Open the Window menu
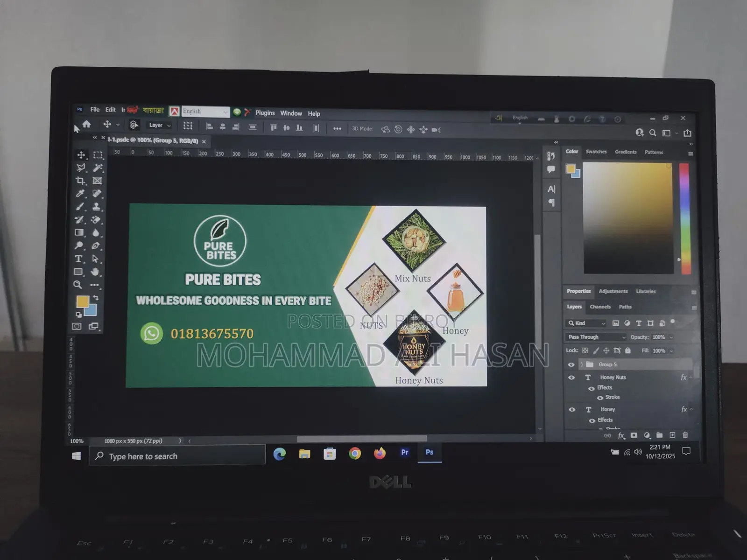Screen dimensions: 747x560 pos(291,113)
